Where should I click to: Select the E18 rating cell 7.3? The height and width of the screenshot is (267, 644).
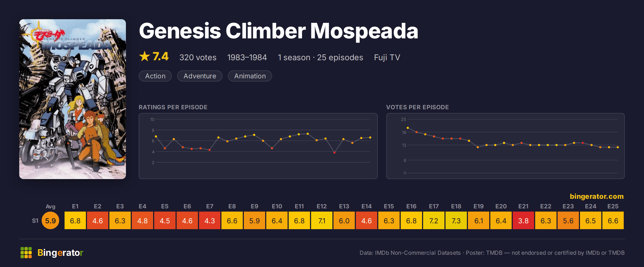456,221
